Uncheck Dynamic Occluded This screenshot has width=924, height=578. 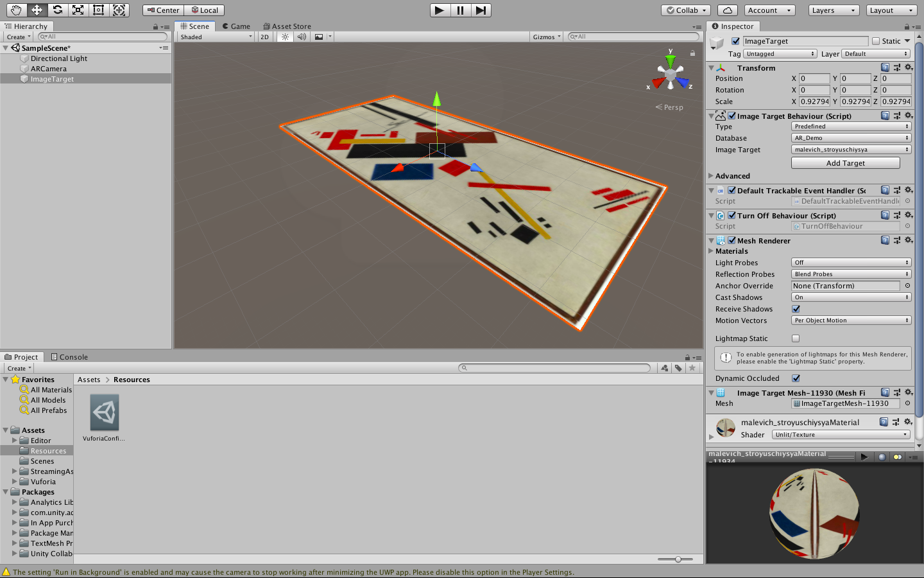point(796,378)
